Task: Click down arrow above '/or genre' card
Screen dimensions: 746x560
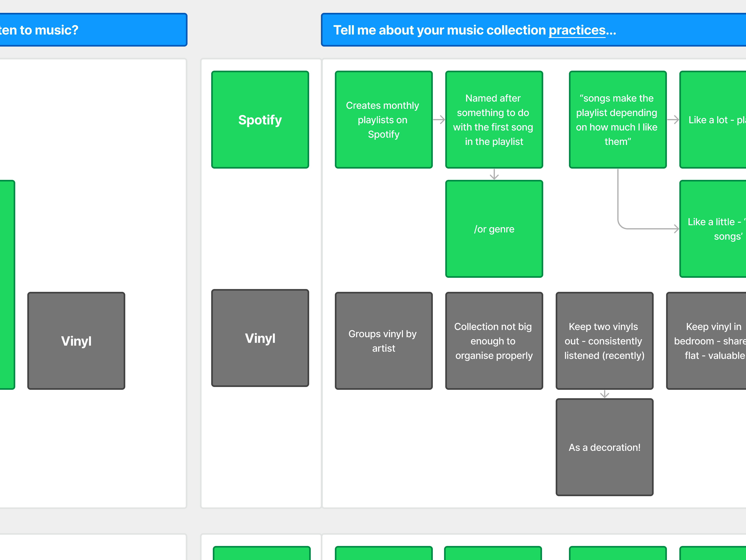Action: coord(494,174)
